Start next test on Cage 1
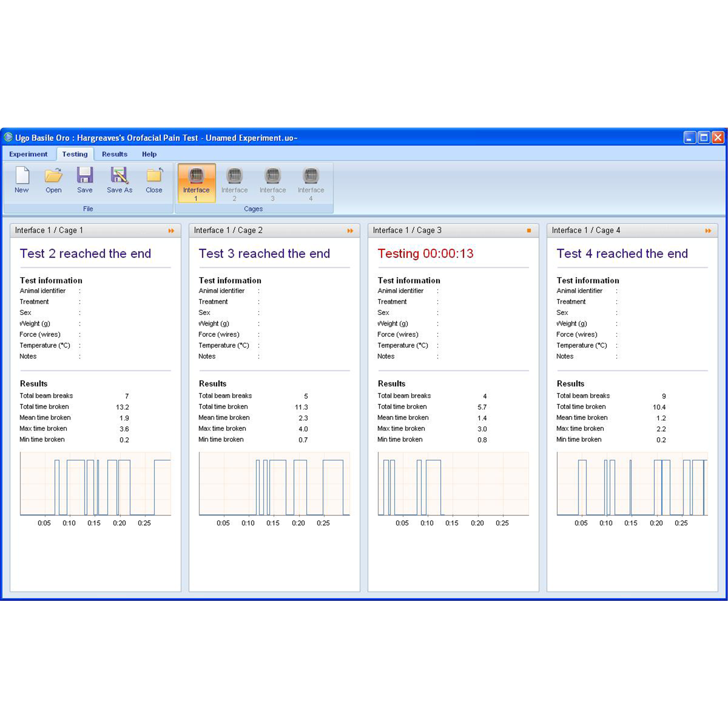 (x=171, y=231)
